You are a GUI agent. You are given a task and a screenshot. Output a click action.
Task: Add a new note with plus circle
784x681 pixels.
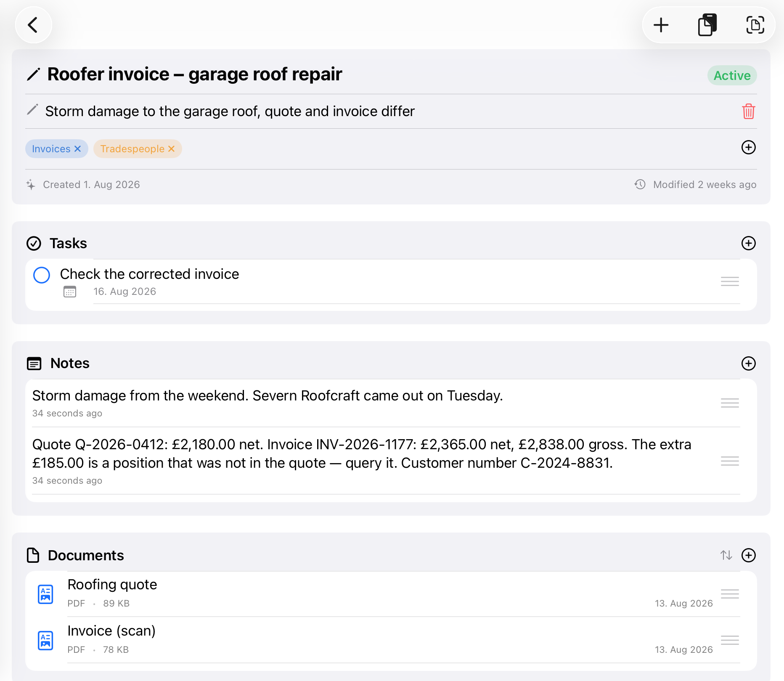(748, 363)
